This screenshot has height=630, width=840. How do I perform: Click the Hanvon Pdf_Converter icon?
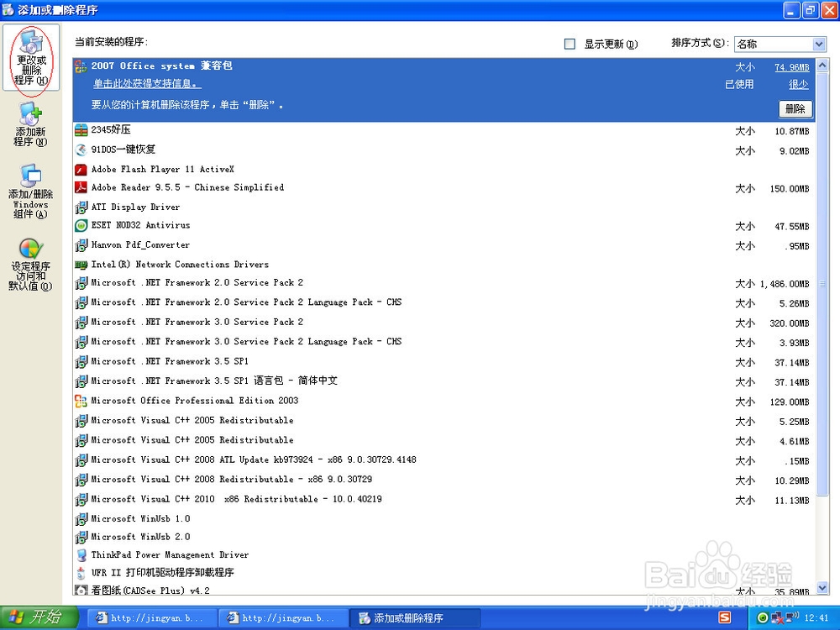click(x=81, y=245)
